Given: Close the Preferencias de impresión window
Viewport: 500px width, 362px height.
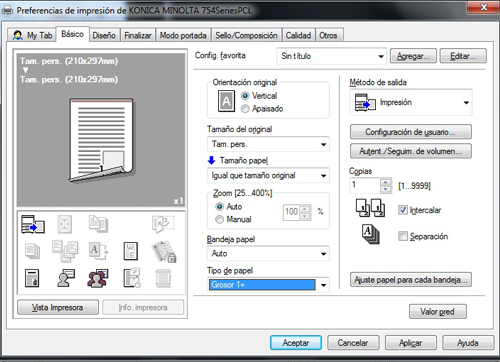Looking at the screenshot, I should [x=483, y=7].
